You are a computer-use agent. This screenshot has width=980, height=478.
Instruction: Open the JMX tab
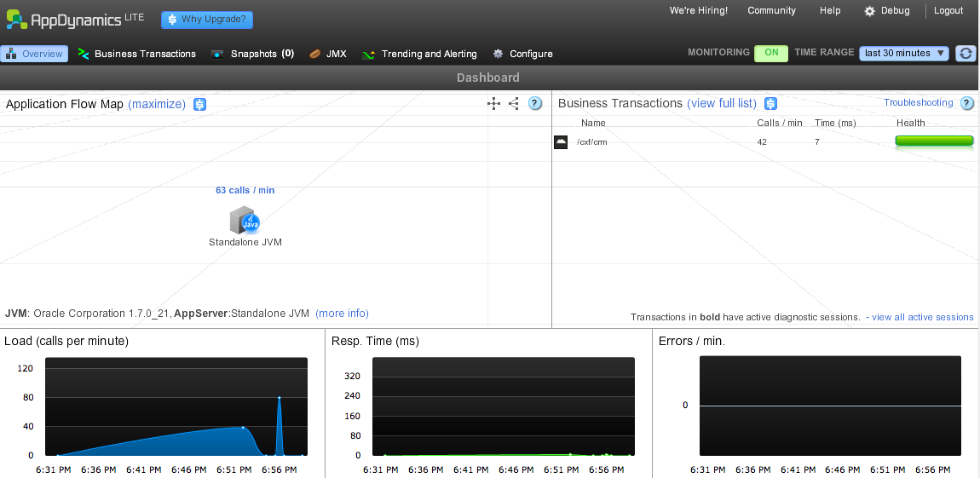tap(328, 54)
